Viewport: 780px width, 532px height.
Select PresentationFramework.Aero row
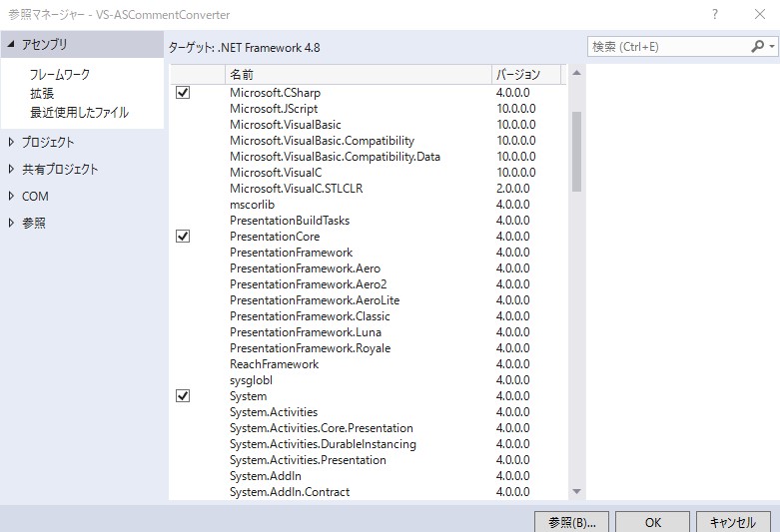[x=369, y=267]
